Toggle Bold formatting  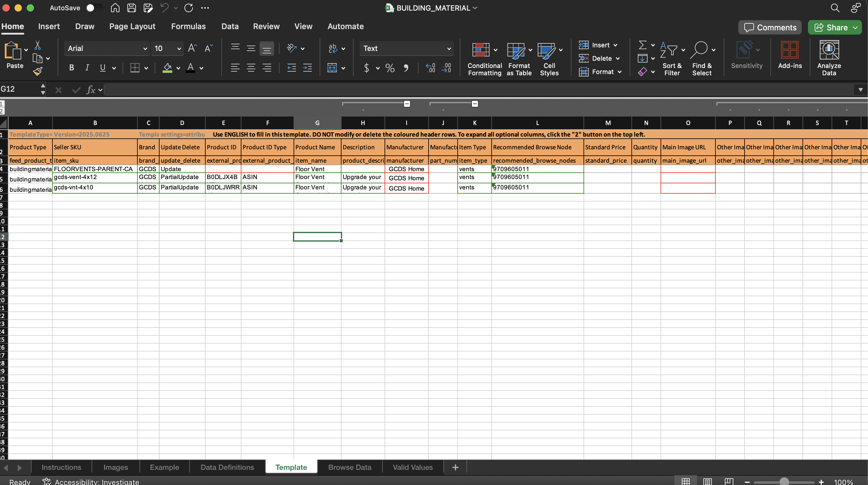click(72, 68)
